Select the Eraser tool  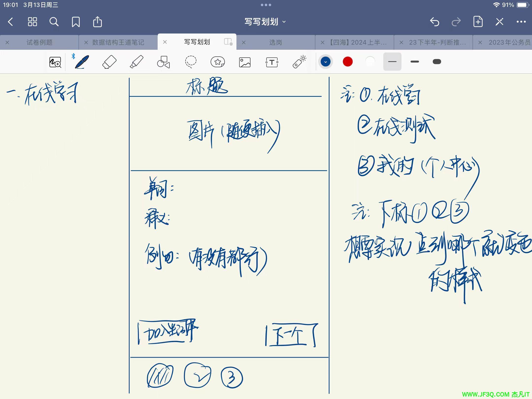109,62
